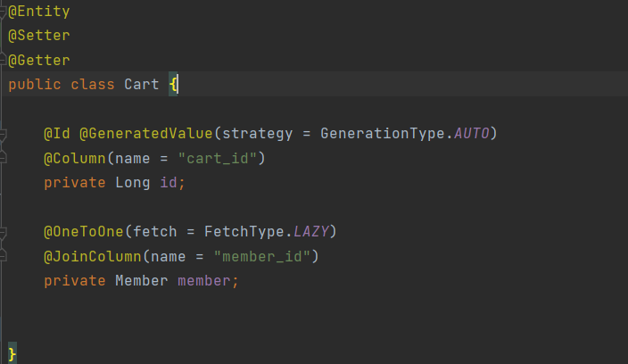Click the 'id' field name
628x364 pixels.
[x=169, y=183]
